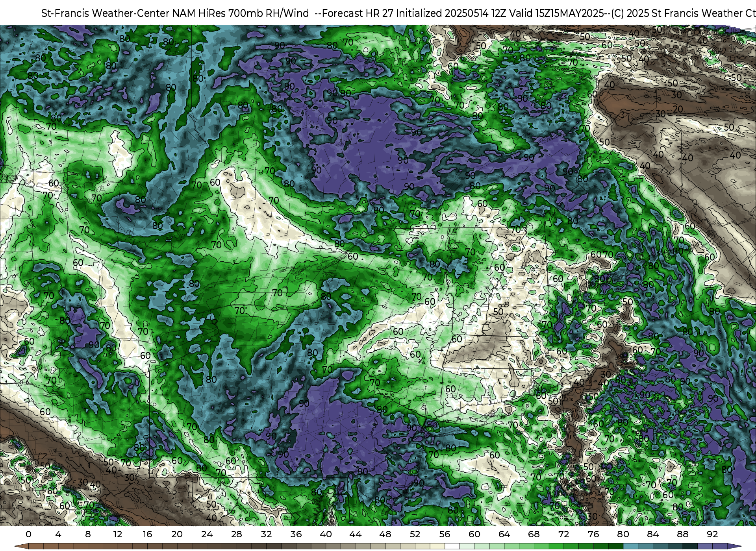
Task: Click the colorbar label 52
Action: pos(415,534)
